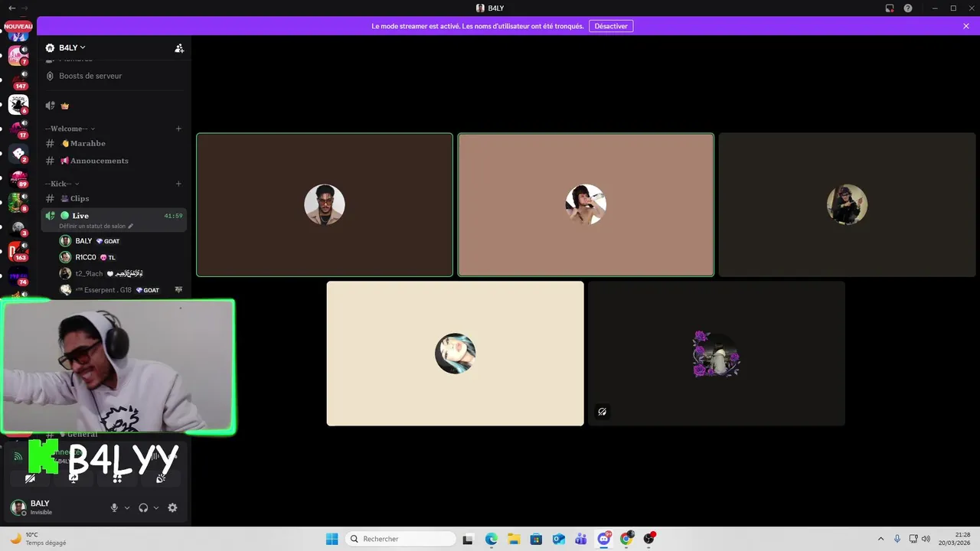
Task: Open taskbar clock showing 21:28
Action: click(955, 539)
